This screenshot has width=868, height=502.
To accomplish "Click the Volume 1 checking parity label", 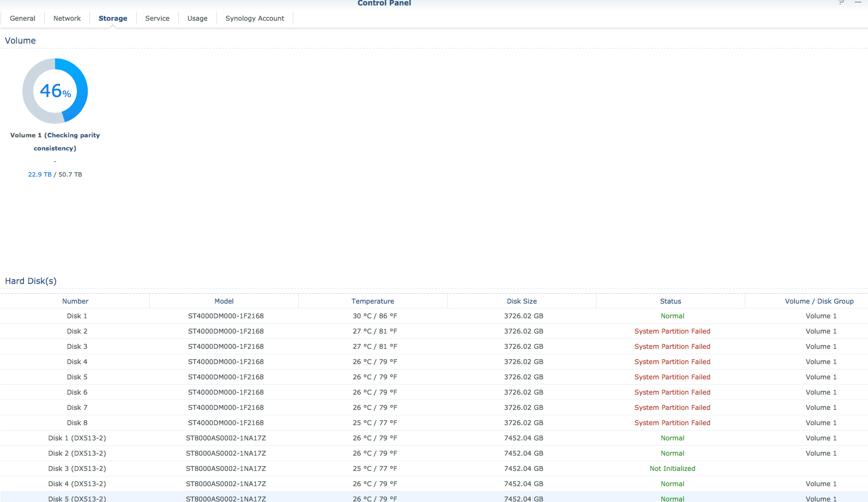I will coord(55,141).
